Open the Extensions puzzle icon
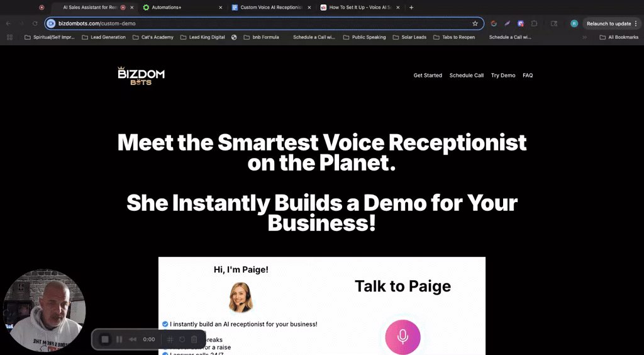The width and height of the screenshot is (644, 355). pyautogui.click(x=535, y=23)
